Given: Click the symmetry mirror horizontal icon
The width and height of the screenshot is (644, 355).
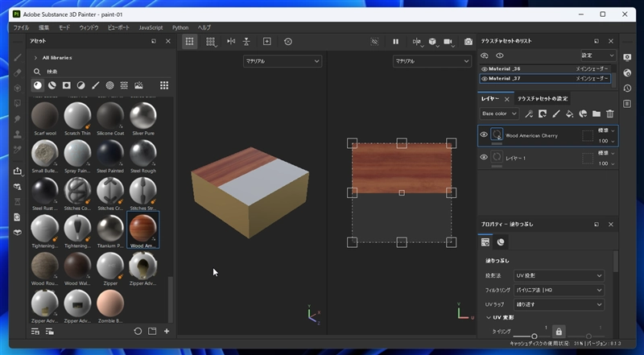Looking at the screenshot, I should (231, 42).
